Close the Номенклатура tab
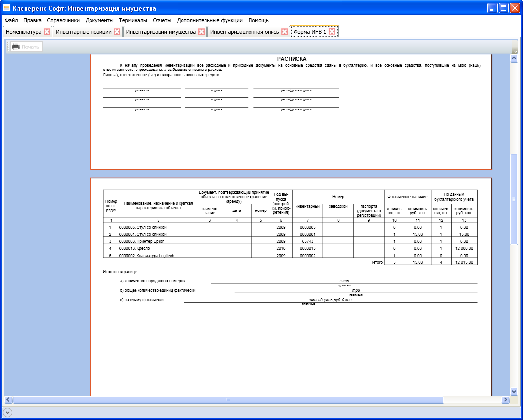The image size is (523, 420). coord(46,32)
